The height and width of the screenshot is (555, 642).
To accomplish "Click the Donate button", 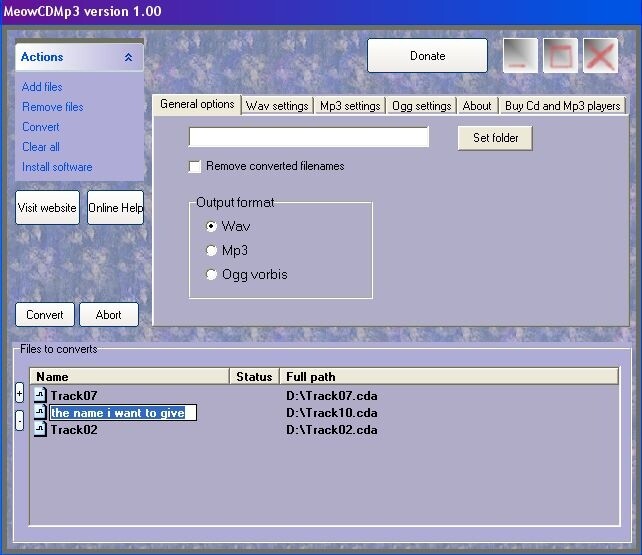I will [427, 56].
